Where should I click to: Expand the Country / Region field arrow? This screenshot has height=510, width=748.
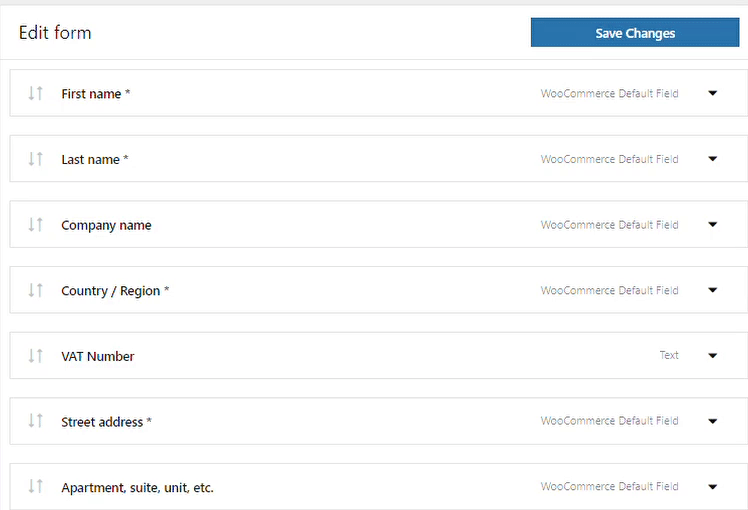[712, 290]
